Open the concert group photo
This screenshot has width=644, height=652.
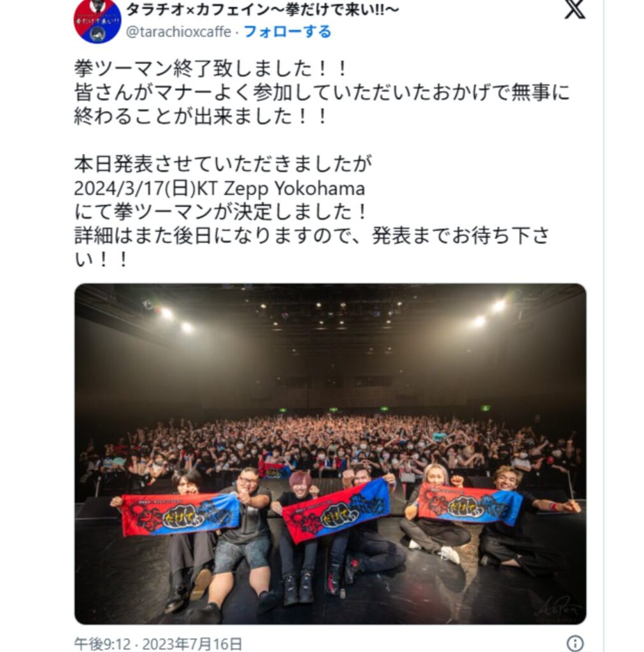pyautogui.click(x=331, y=454)
